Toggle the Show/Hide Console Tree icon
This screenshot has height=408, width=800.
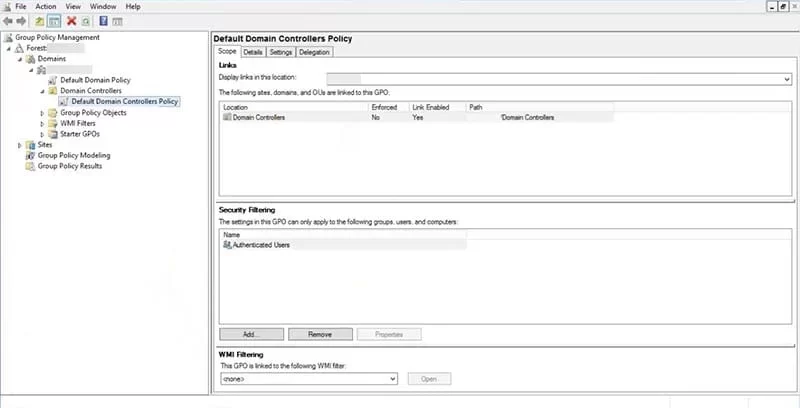(54, 21)
